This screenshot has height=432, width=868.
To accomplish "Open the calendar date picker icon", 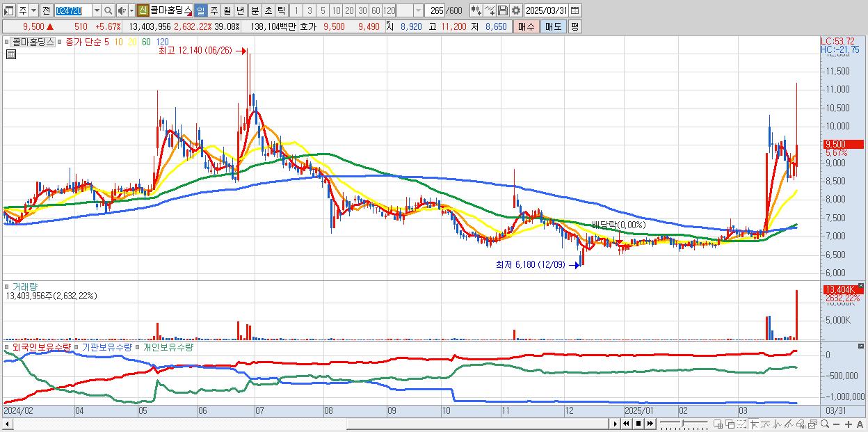I will 574,10.
